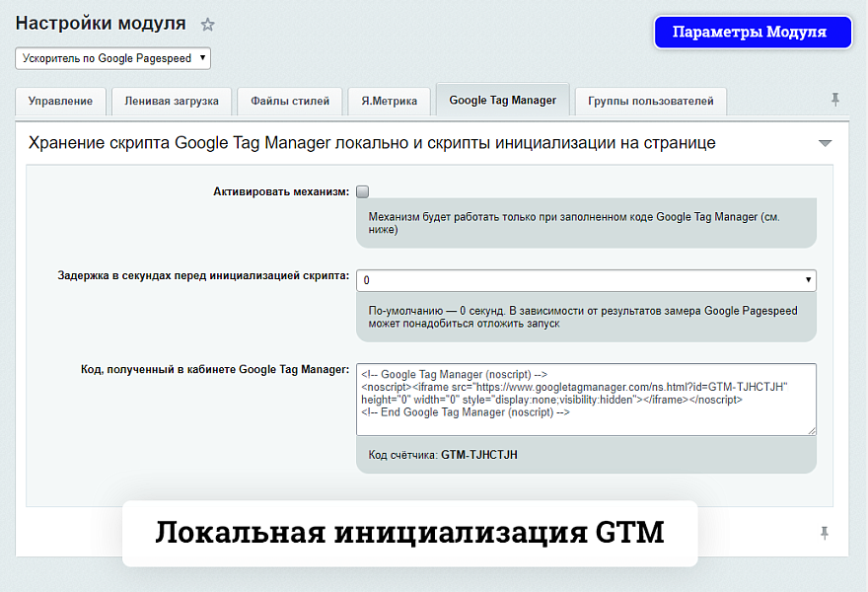Select the "Google Tag Manager" tab
This screenshot has width=868, height=592.
coord(502,100)
